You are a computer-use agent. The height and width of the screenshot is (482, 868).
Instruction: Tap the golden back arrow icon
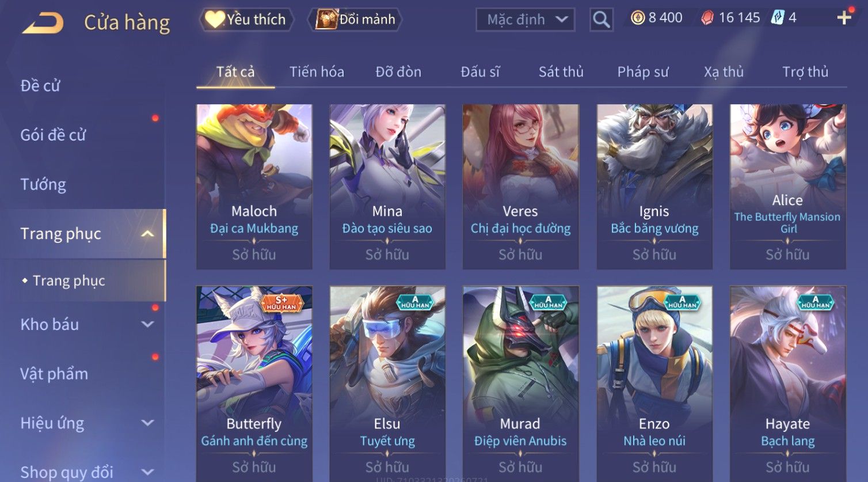click(x=42, y=22)
